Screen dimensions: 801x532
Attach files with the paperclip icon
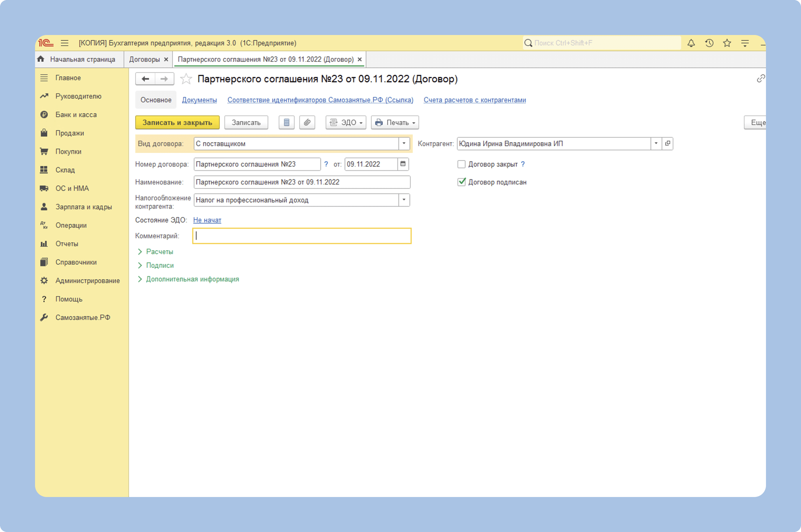pyautogui.click(x=307, y=123)
